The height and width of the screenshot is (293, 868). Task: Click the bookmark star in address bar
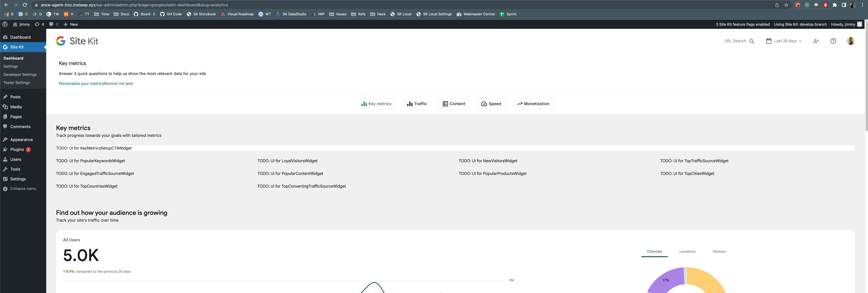tap(786, 5)
